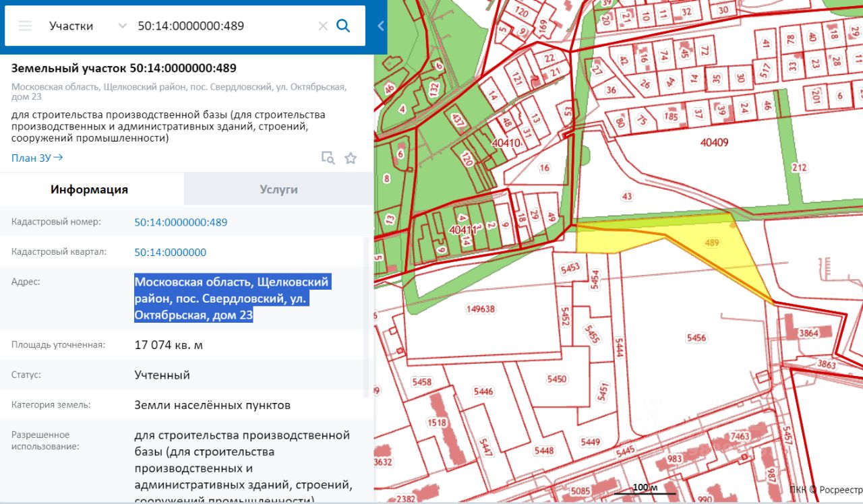The width and height of the screenshot is (863, 504).
Task: Click cadastral number link 50:14:0000000:489
Action: pyautogui.click(x=181, y=222)
